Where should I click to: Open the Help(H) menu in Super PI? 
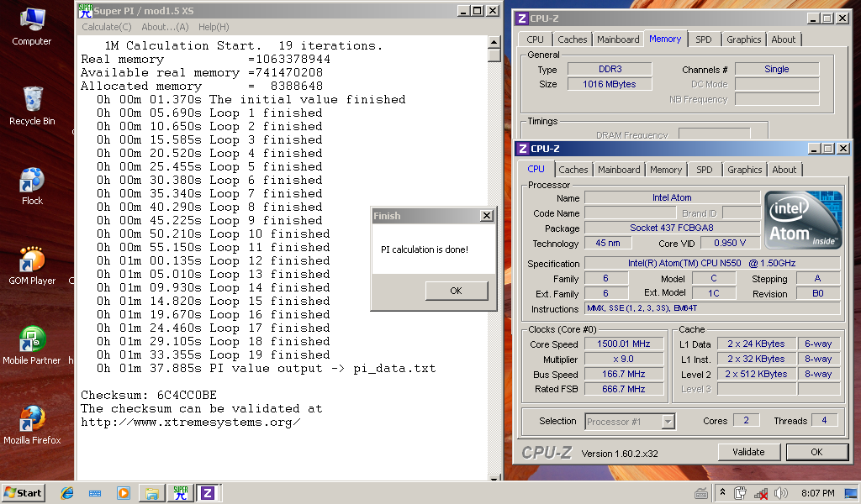[x=214, y=27]
